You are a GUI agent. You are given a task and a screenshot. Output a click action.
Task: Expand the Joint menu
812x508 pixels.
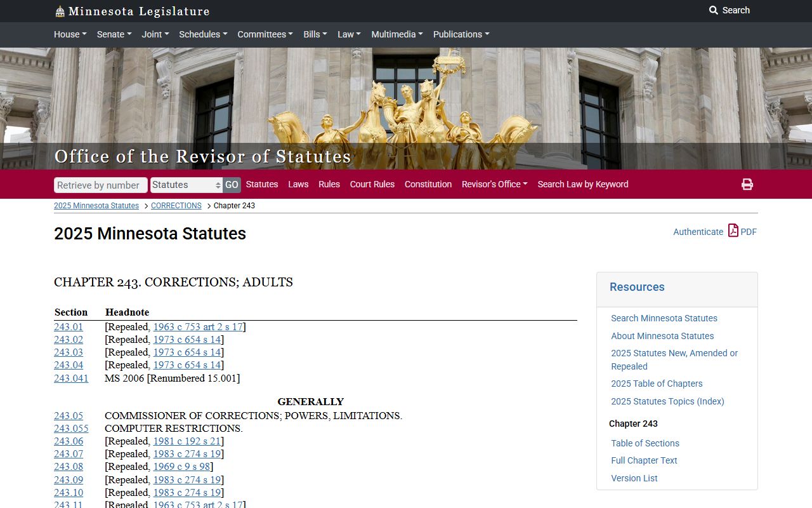pos(155,34)
